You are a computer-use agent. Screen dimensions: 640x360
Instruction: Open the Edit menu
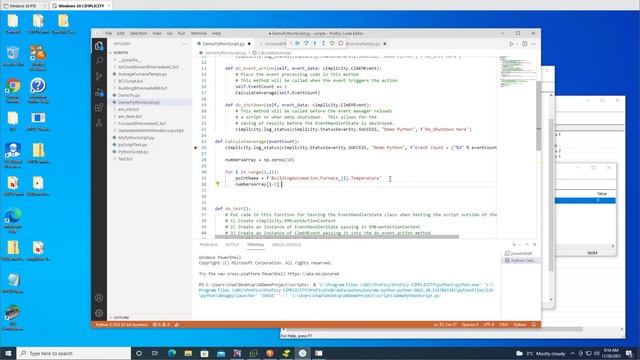(120, 33)
